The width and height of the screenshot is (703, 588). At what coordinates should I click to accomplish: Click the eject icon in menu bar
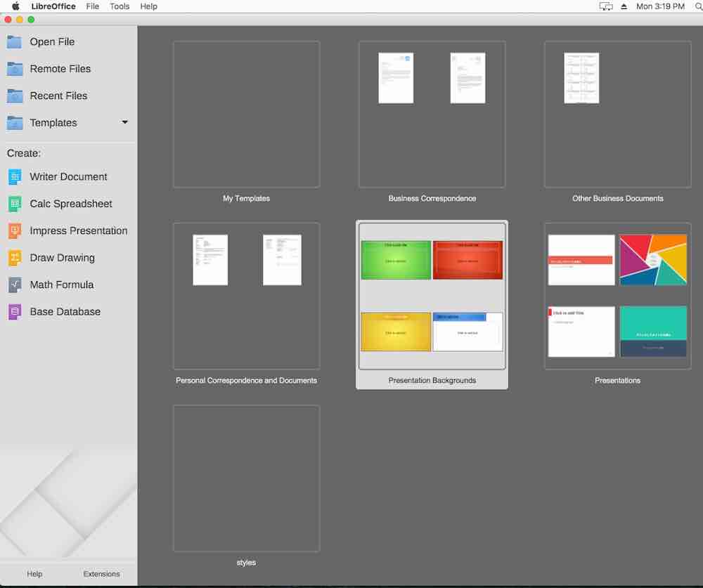click(x=624, y=6)
